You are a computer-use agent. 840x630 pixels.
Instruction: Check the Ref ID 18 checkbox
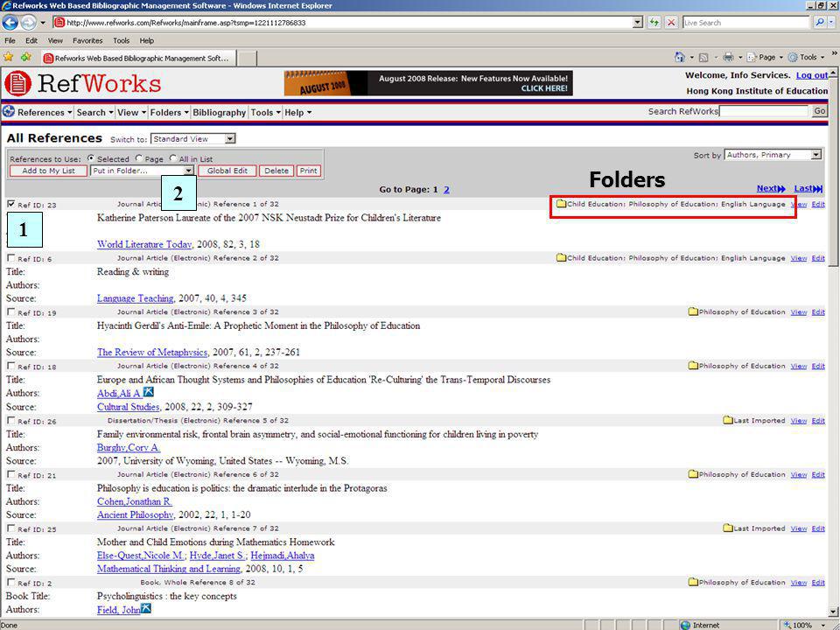coord(11,366)
